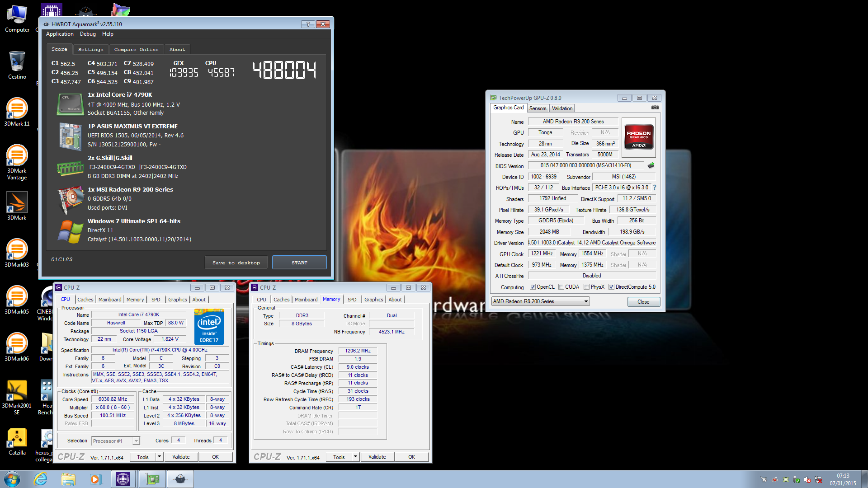The width and height of the screenshot is (868, 488).
Task: Click the safely remove hardware tray icon
Action: point(797,479)
